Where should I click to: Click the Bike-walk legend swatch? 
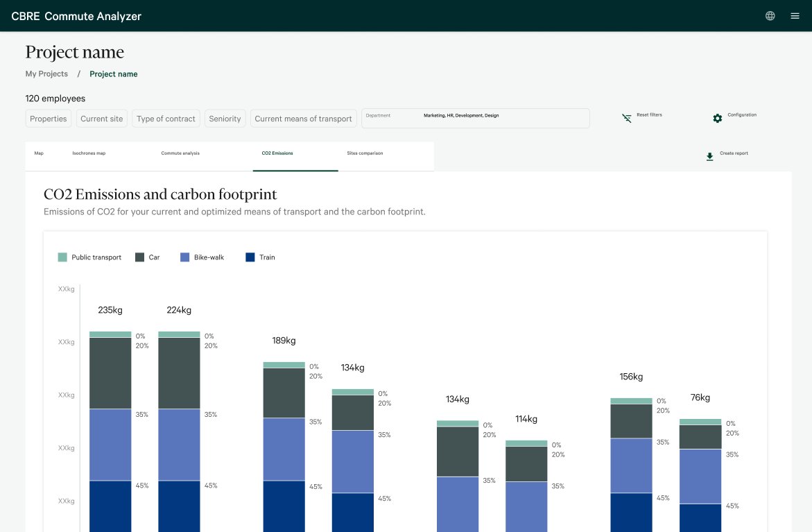pos(185,257)
